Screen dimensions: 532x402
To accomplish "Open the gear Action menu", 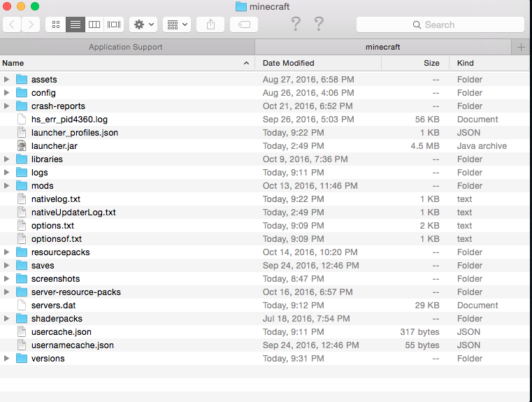I will [x=143, y=24].
